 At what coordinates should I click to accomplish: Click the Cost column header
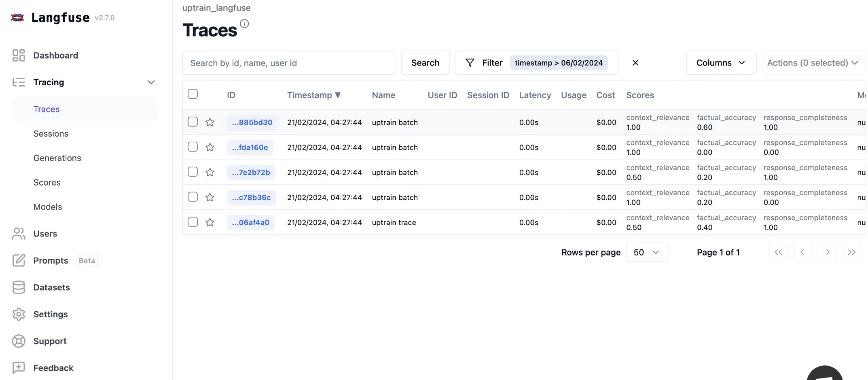coord(605,95)
